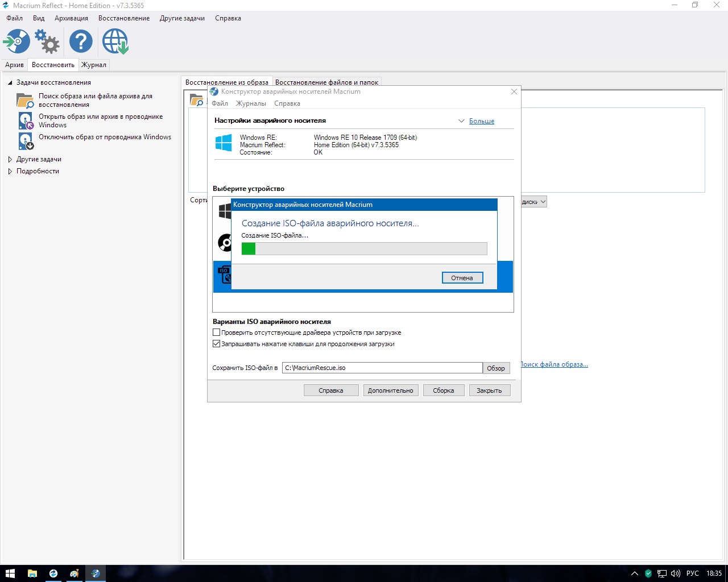Expand the Больше chevron in rescue media settings
Viewport: 728px width, 582px height.
coord(461,121)
